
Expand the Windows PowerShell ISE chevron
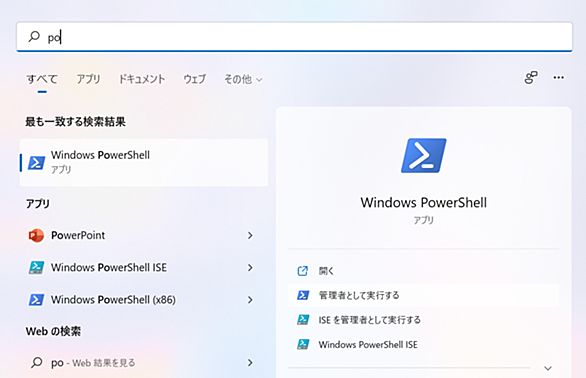pos(250,268)
